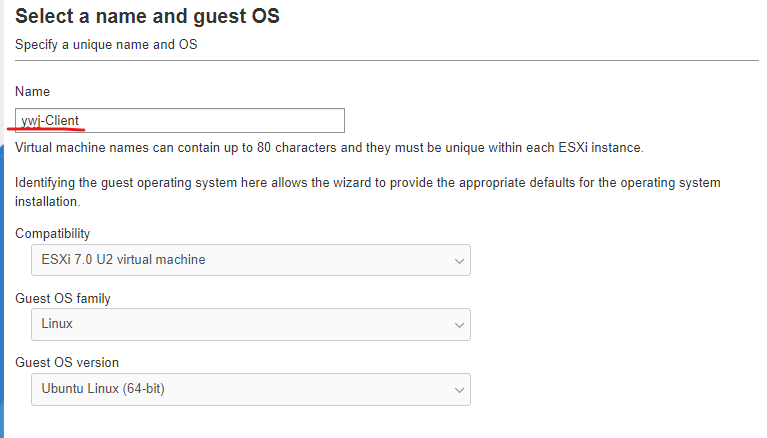This screenshot has width=767, height=438.
Task: Click the Guest OS family label
Action: click(63, 299)
